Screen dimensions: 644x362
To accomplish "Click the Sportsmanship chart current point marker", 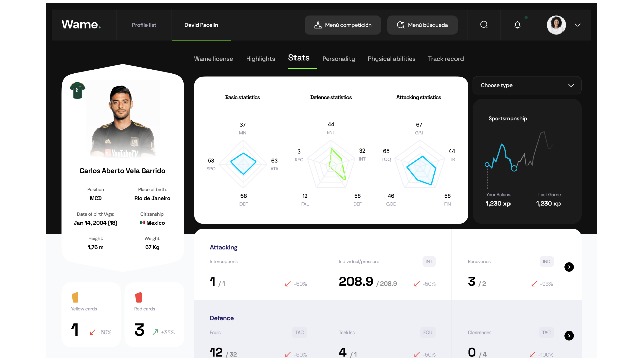I will pyautogui.click(x=514, y=168).
